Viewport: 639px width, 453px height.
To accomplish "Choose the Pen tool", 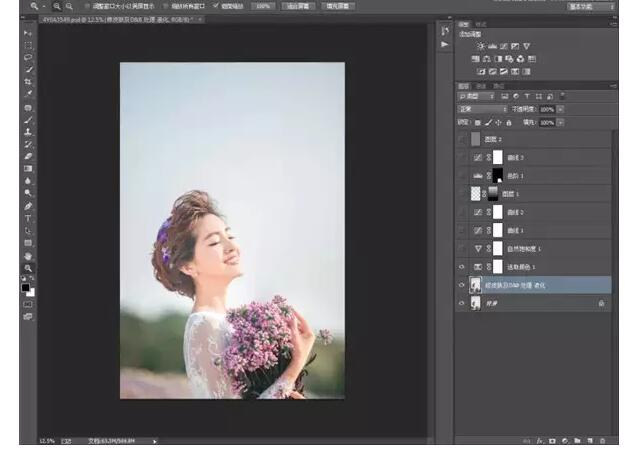I will [x=28, y=205].
